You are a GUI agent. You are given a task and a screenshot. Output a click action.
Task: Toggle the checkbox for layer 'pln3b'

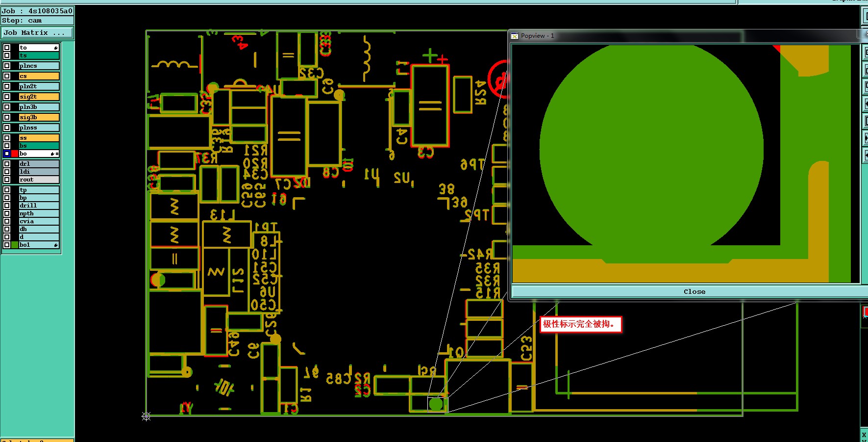[x=7, y=107]
